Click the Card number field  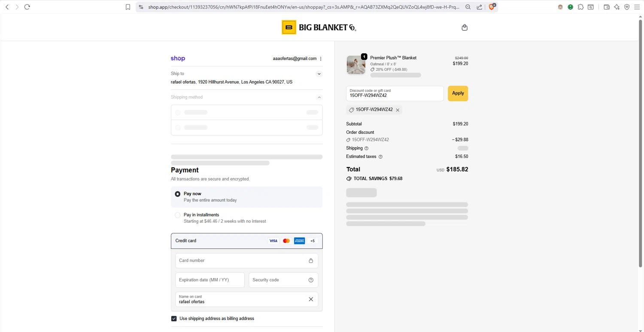tap(246, 261)
